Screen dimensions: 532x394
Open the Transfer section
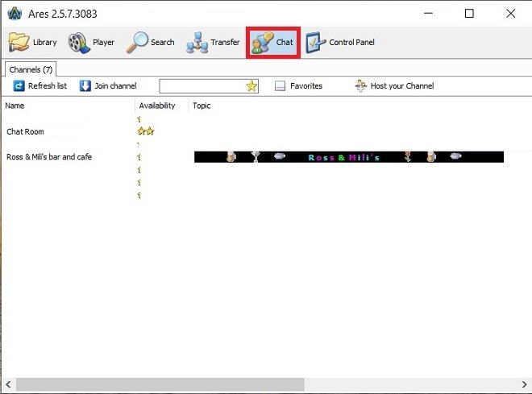pos(213,43)
